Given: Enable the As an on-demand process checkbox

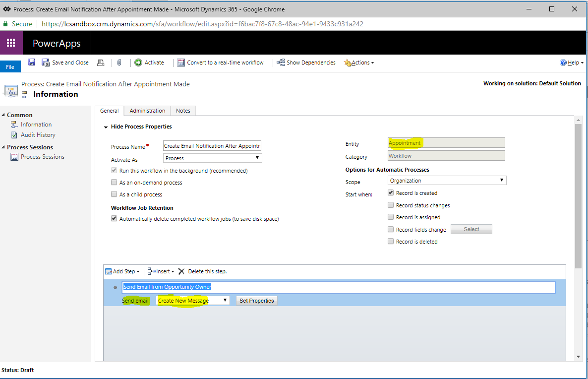Looking at the screenshot, I should [115, 182].
